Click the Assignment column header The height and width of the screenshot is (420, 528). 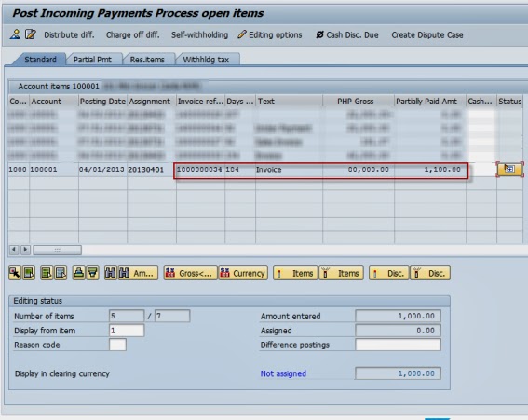coord(152,102)
